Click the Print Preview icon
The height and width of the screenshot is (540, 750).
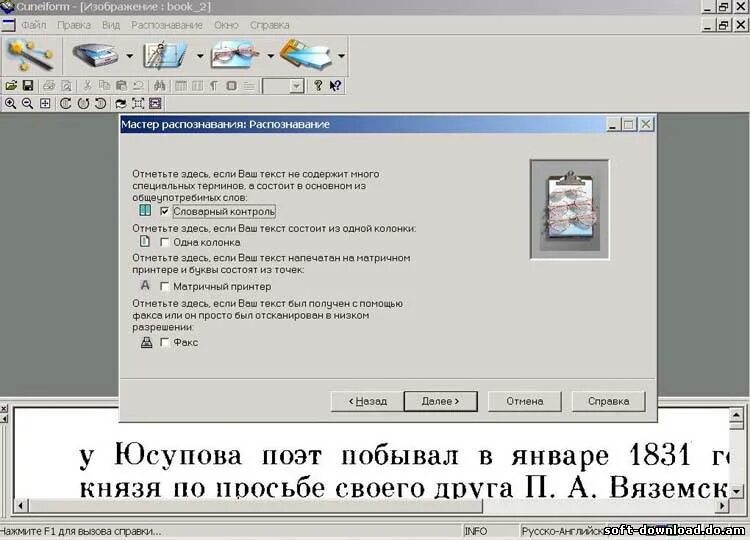click(66, 86)
